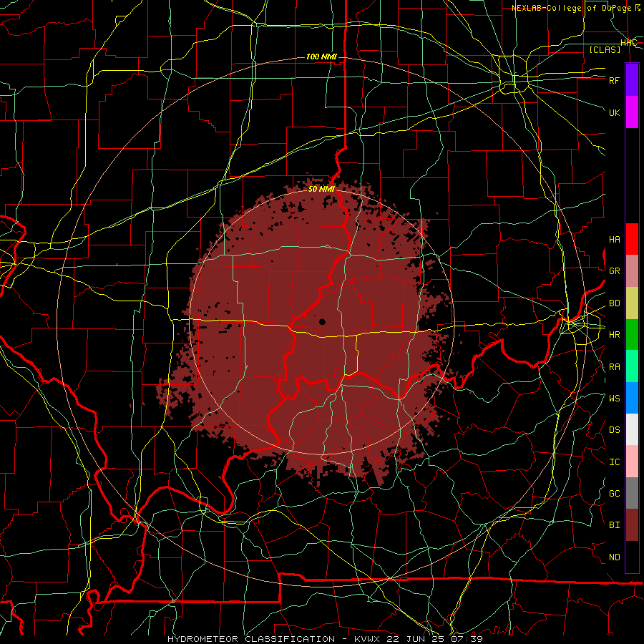Click the gray GC legend swatch
The width and height of the screenshot is (644, 644).
click(x=632, y=493)
